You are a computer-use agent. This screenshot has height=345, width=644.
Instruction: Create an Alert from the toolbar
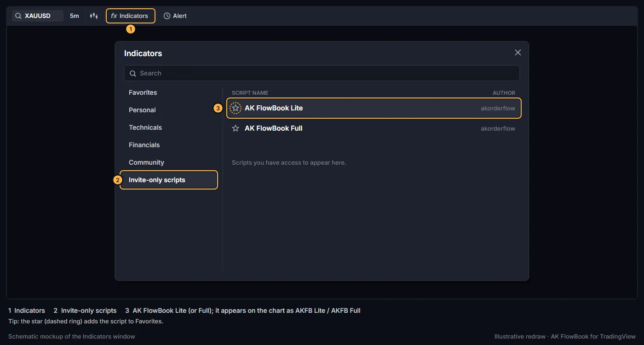pyautogui.click(x=175, y=16)
